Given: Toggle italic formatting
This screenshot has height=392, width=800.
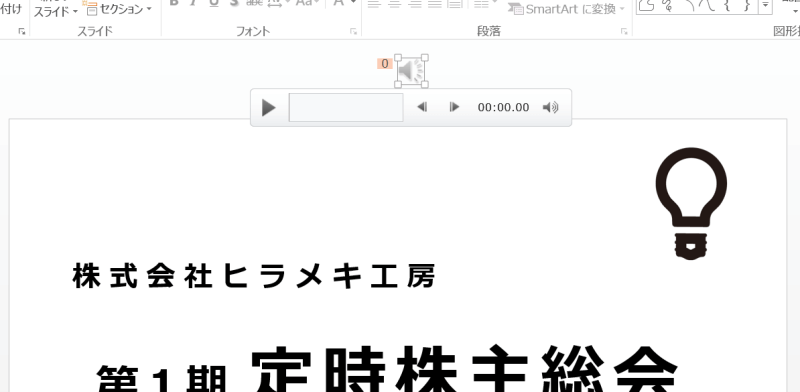Looking at the screenshot, I should [x=194, y=2].
